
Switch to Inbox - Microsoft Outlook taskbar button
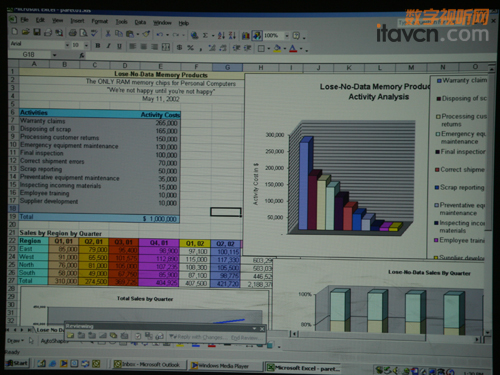coord(147,365)
